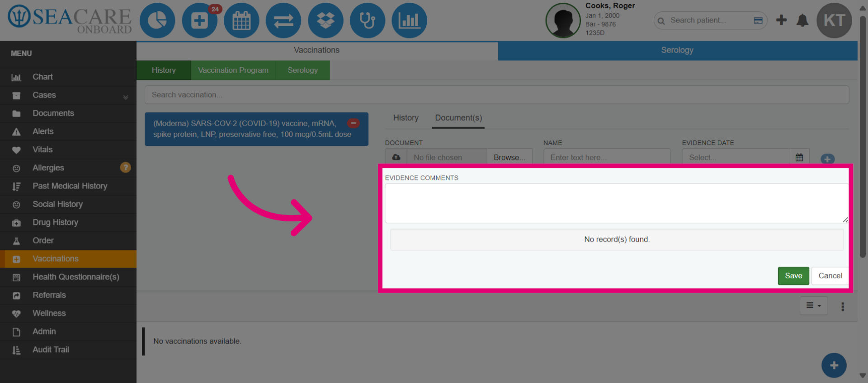Select the Document(s) tab
Image resolution: width=868 pixels, height=383 pixels.
pyautogui.click(x=458, y=118)
